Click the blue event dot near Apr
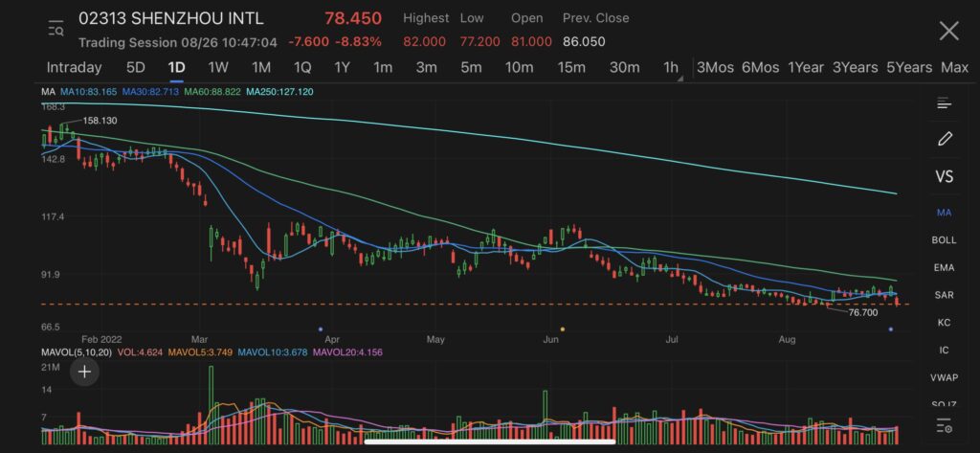The height and width of the screenshot is (453, 980). point(321,328)
